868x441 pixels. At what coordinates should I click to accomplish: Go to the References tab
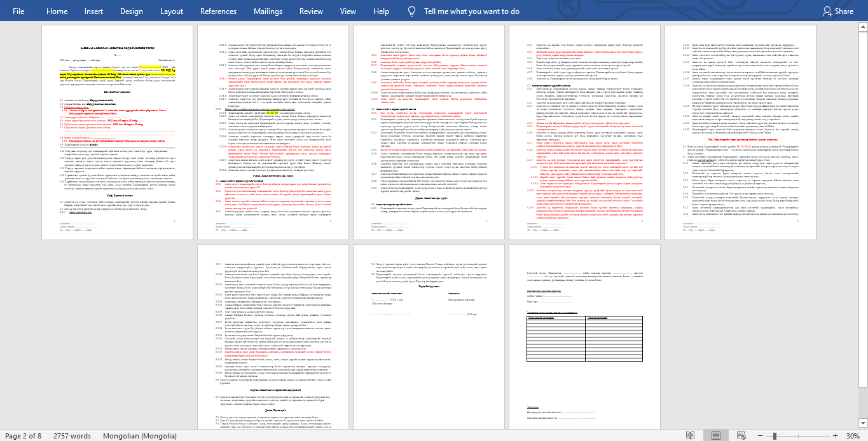[218, 11]
